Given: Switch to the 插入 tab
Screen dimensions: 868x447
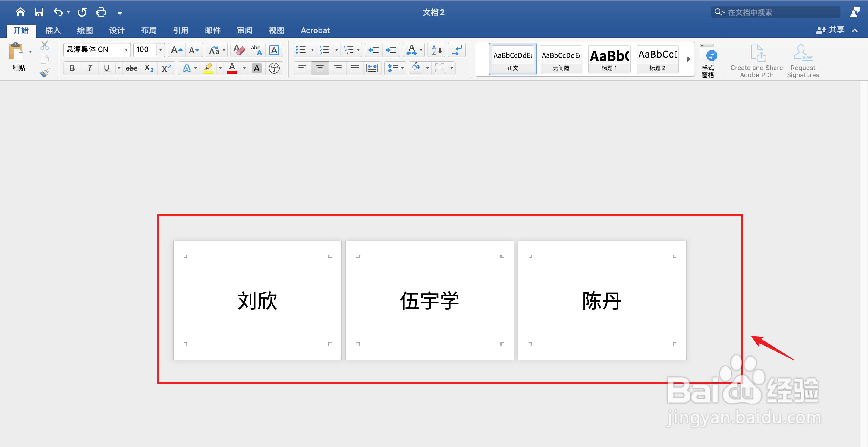Looking at the screenshot, I should 53,30.
